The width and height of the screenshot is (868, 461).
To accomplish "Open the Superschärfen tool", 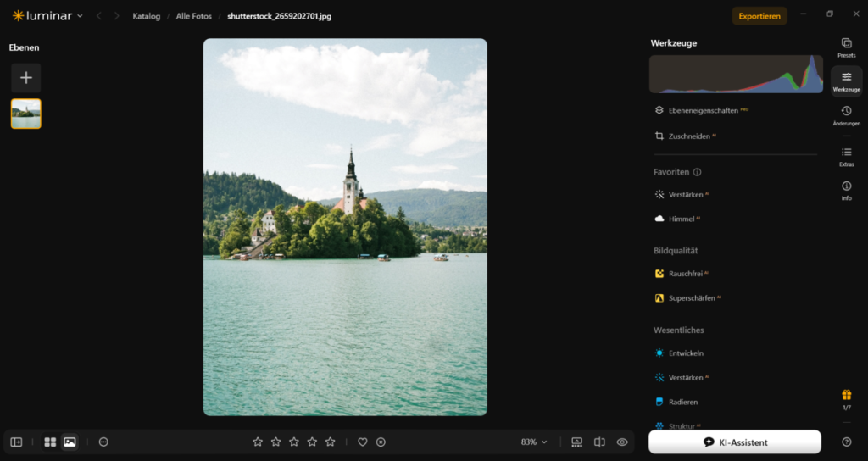I will click(x=687, y=297).
